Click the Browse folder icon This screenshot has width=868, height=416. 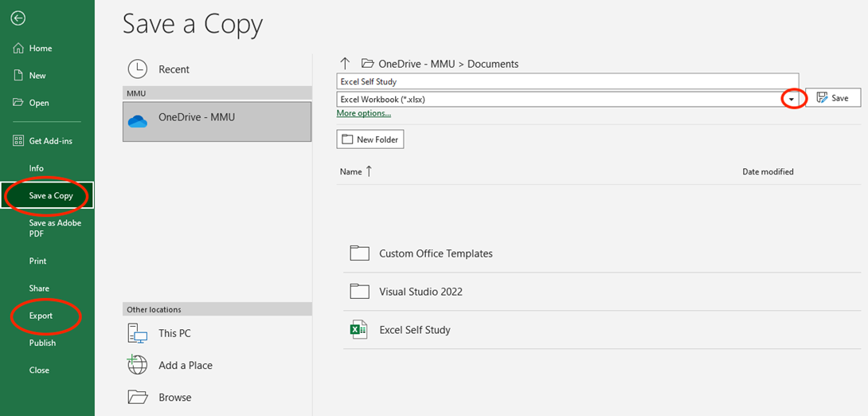(x=138, y=397)
